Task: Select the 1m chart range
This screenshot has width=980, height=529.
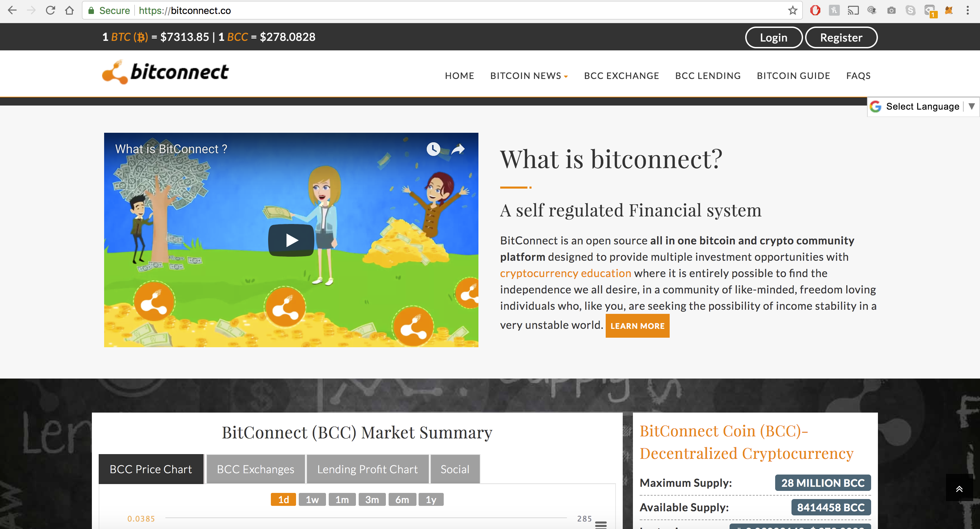Action: (342, 499)
